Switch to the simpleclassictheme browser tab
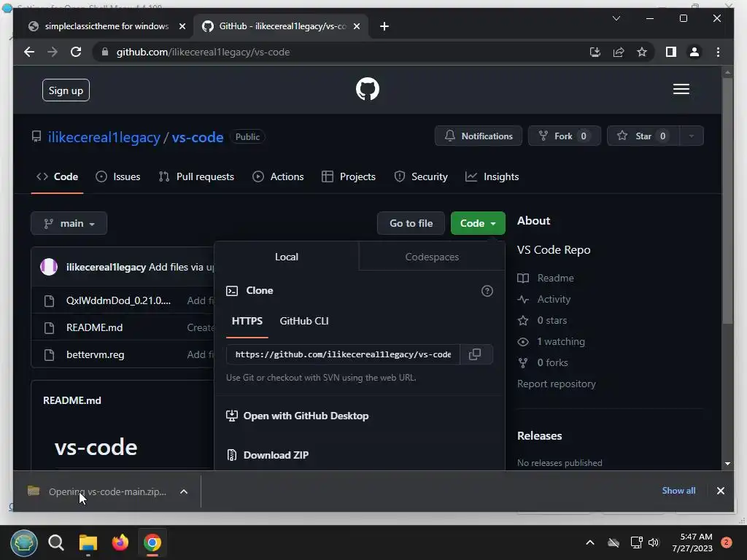This screenshot has width=747, height=560. [x=107, y=26]
